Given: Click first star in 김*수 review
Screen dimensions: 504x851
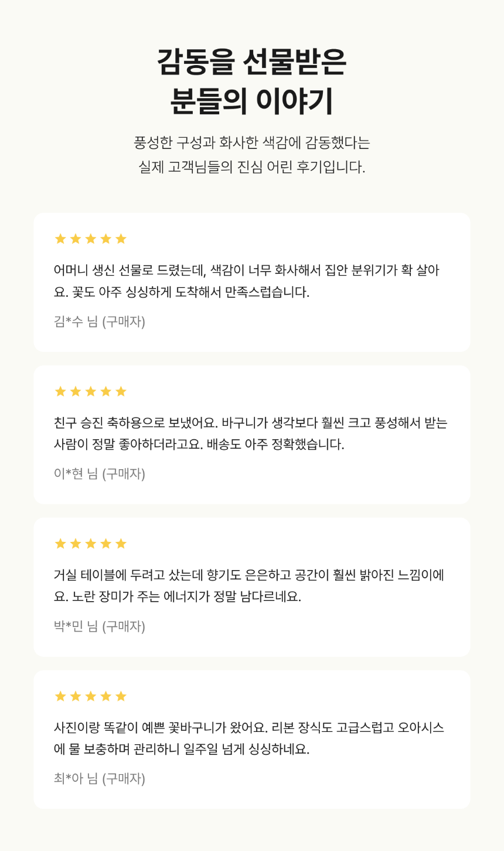Looking at the screenshot, I should pyautogui.click(x=60, y=239).
